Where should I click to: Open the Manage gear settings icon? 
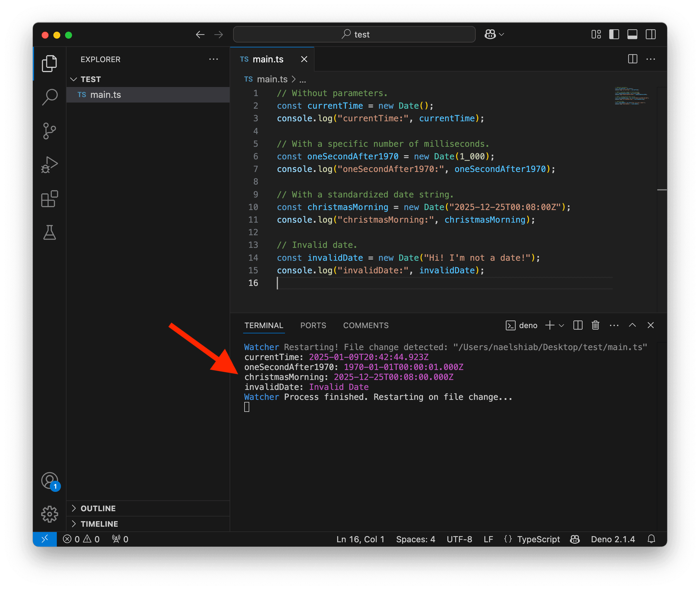[49, 514]
